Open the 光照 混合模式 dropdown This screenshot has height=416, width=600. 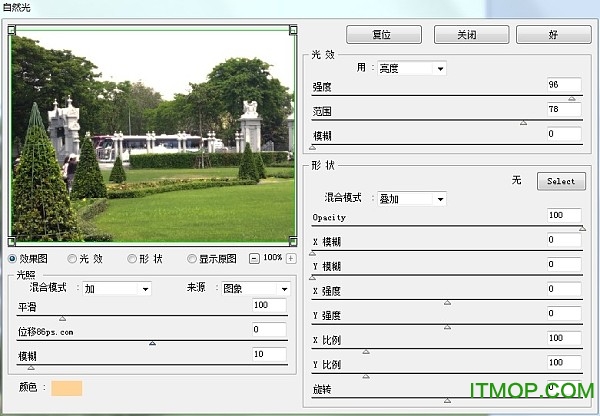coord(116,289)
